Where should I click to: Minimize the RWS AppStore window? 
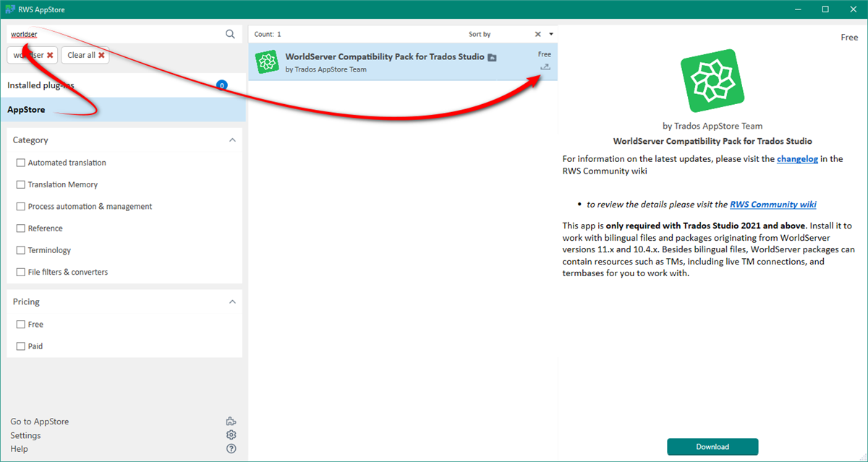point(799,9)
